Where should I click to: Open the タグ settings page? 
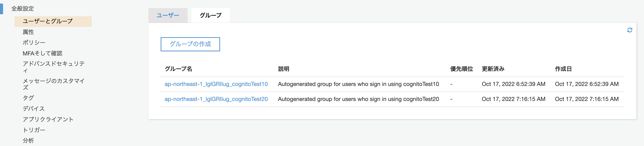28,98
